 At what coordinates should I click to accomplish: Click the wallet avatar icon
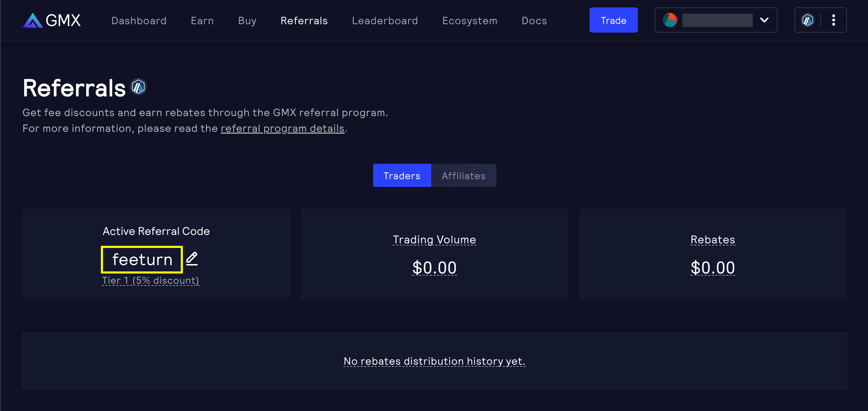point(670,20)
